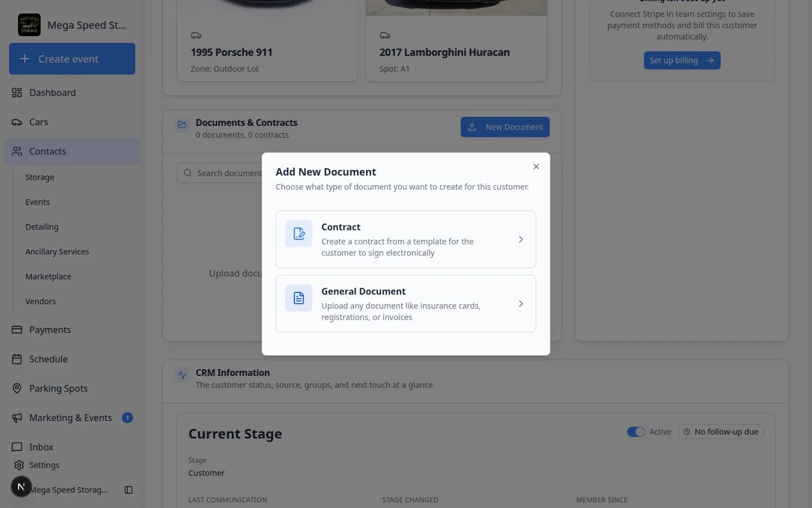Screen dimensions: 812x508
Task: Open Ancillary Services submenu item
Action: tap(57, 252)
